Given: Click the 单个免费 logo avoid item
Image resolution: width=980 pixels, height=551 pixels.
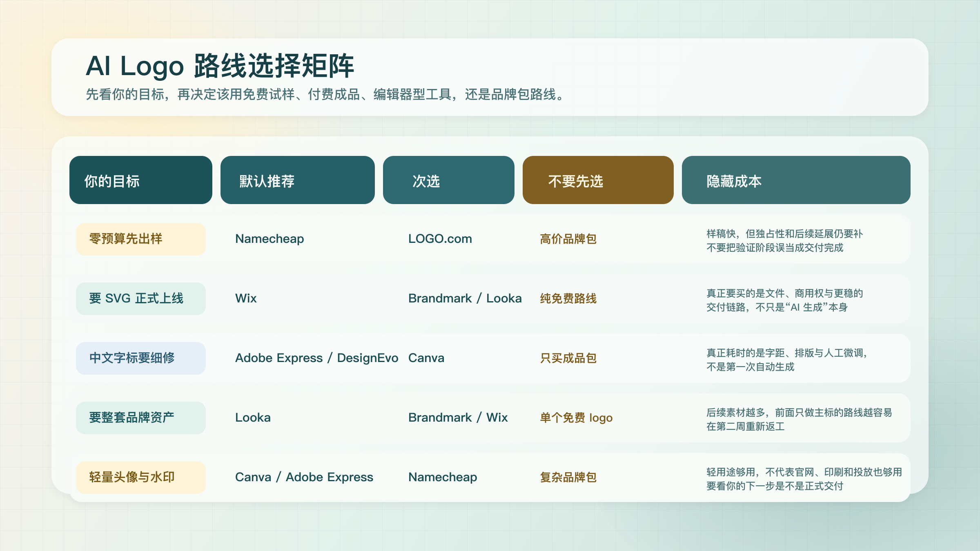Looking at the screenshot, I should pyautogui.click(x=576, y=418).
